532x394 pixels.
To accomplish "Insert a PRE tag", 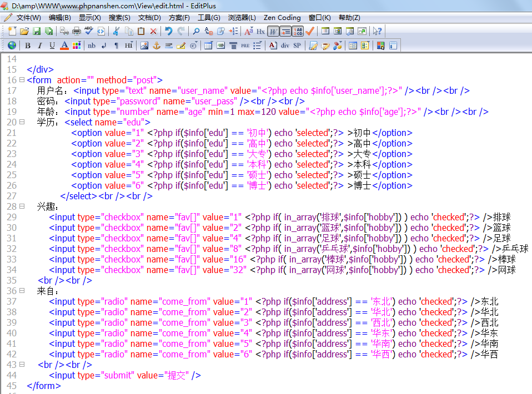I will (245, 46).
